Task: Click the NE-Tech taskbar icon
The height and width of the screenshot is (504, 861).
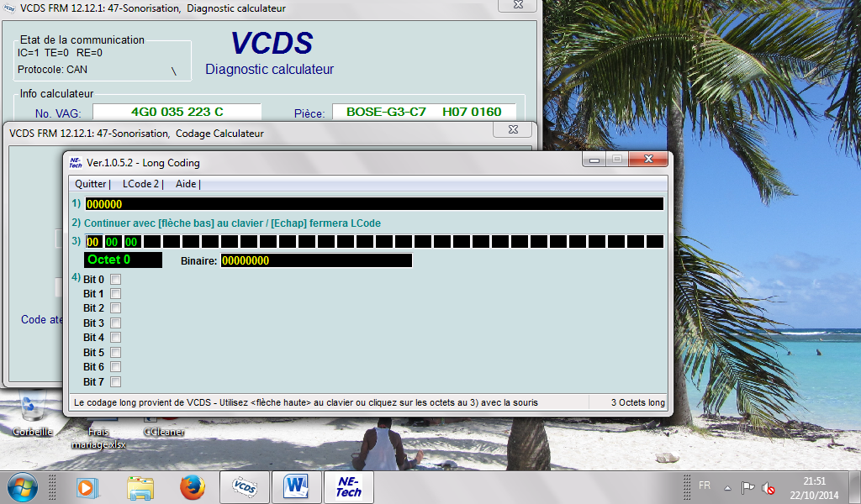Action: pyautogui.click(x=348, y=486)
